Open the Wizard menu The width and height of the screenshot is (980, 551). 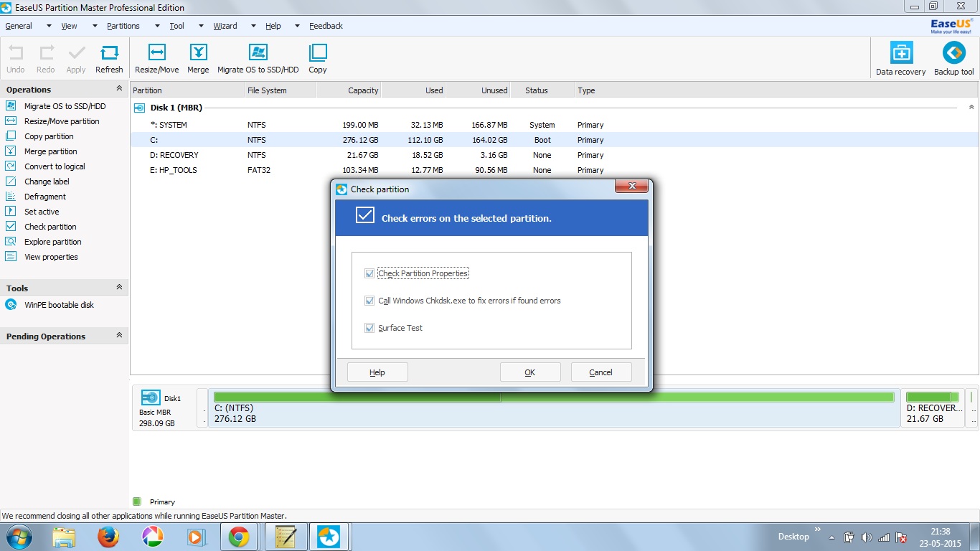pyautogui.click(x=225, y=26)
